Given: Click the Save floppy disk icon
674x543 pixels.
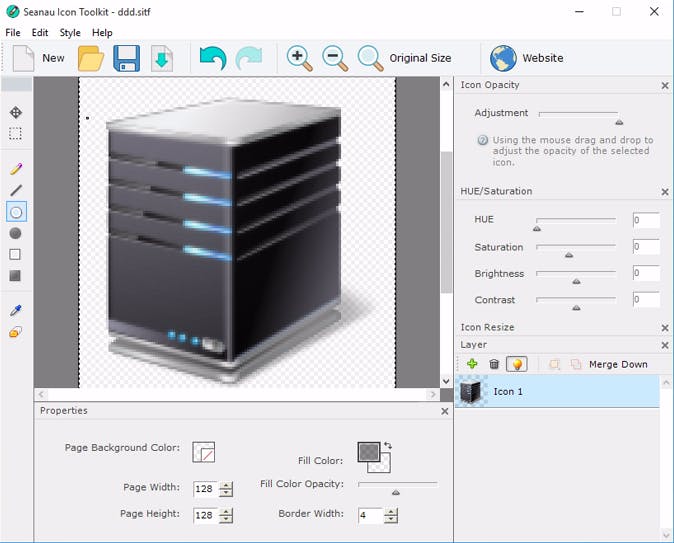Looking at the screenshot, I should click(x=126, y=58).
